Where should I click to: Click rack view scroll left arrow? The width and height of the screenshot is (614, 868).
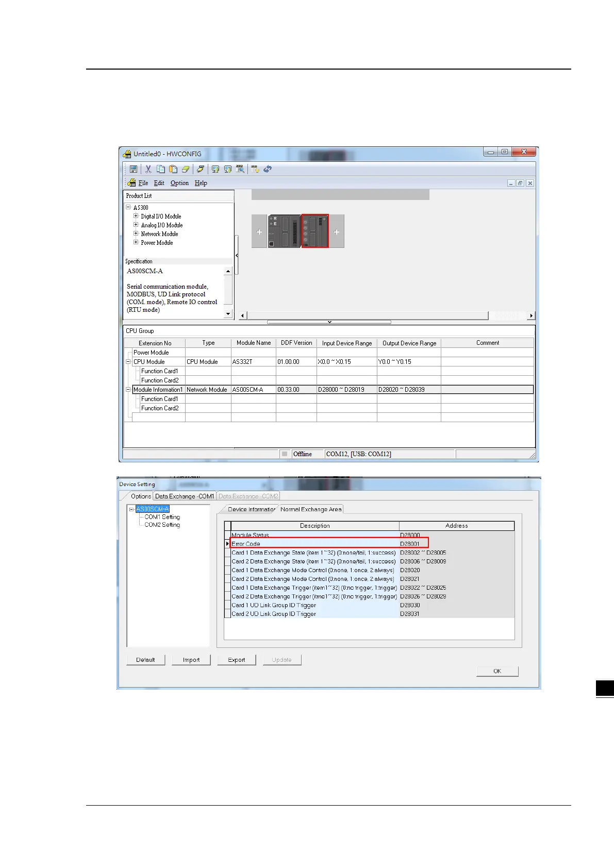[x=243, y=315]
